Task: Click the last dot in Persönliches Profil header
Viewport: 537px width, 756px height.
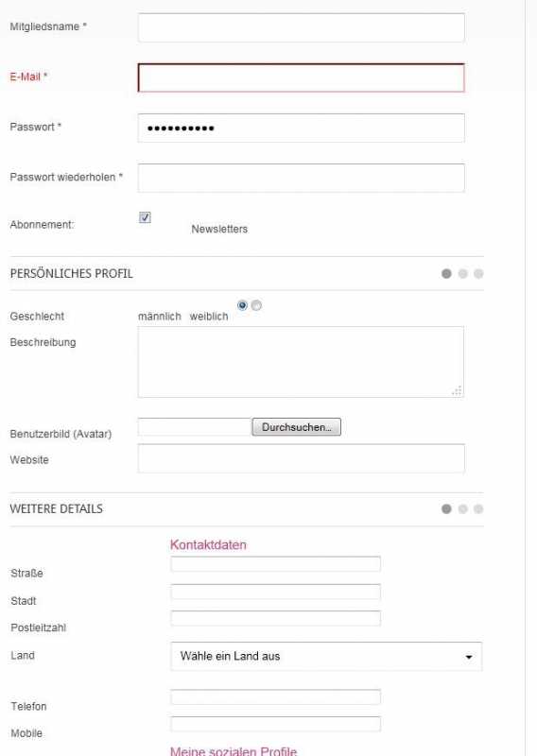Action: [x=478, y=273]
